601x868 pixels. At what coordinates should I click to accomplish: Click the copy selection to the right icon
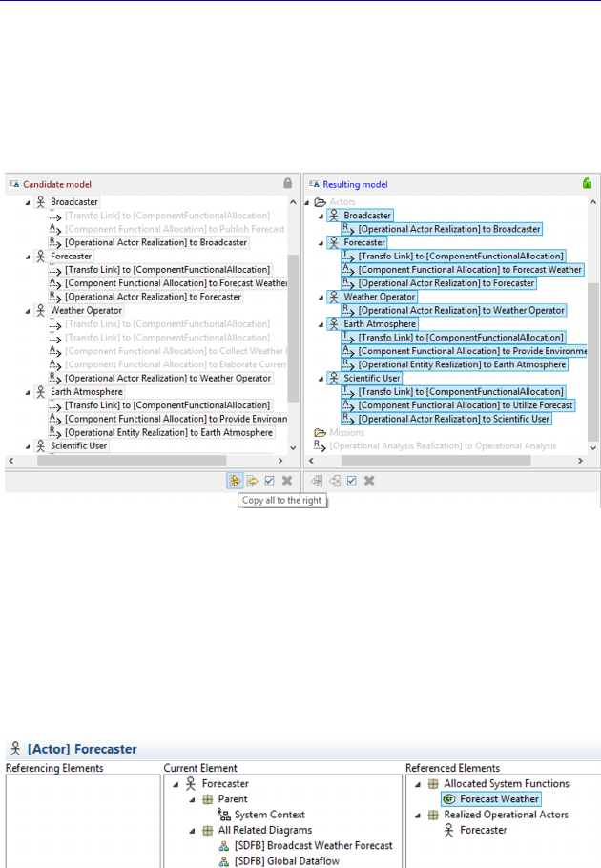[x=252, y=481]
